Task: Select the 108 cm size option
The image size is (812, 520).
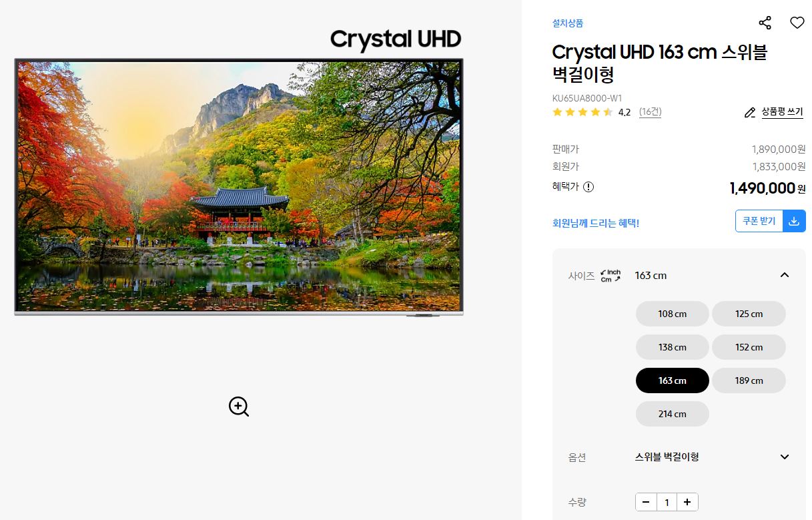Action: [673, 314]
